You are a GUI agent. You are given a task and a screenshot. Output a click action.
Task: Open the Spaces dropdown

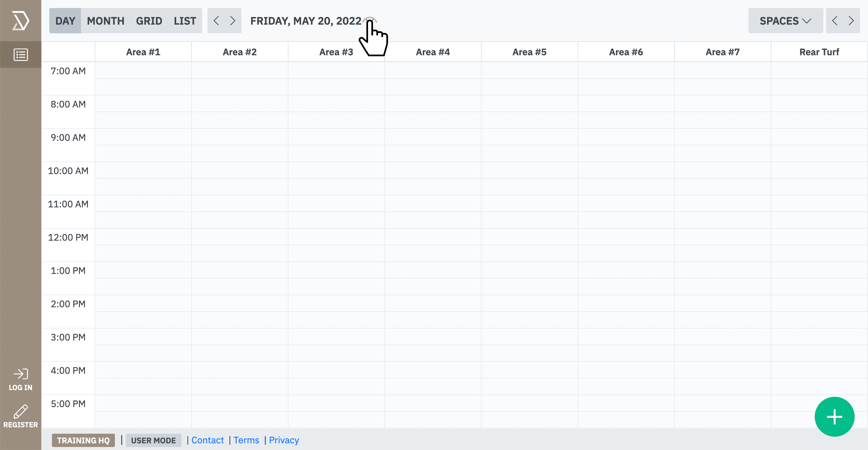coord(785,21)
